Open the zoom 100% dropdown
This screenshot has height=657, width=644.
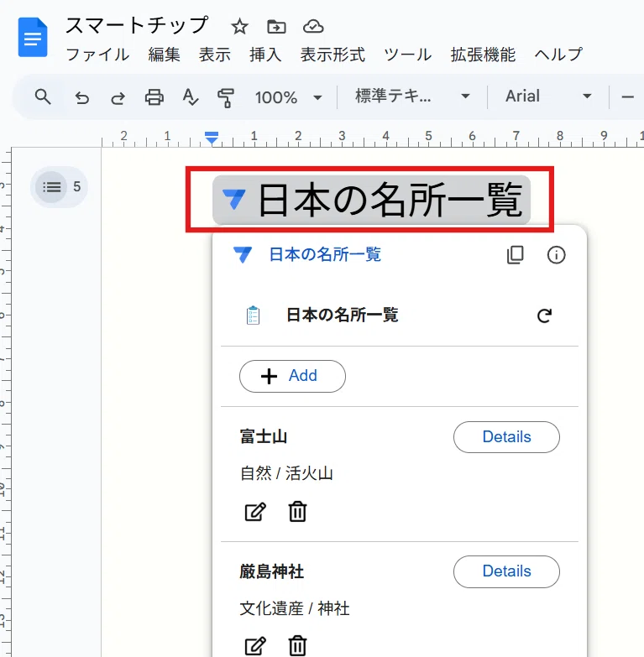tap(289, 97)
